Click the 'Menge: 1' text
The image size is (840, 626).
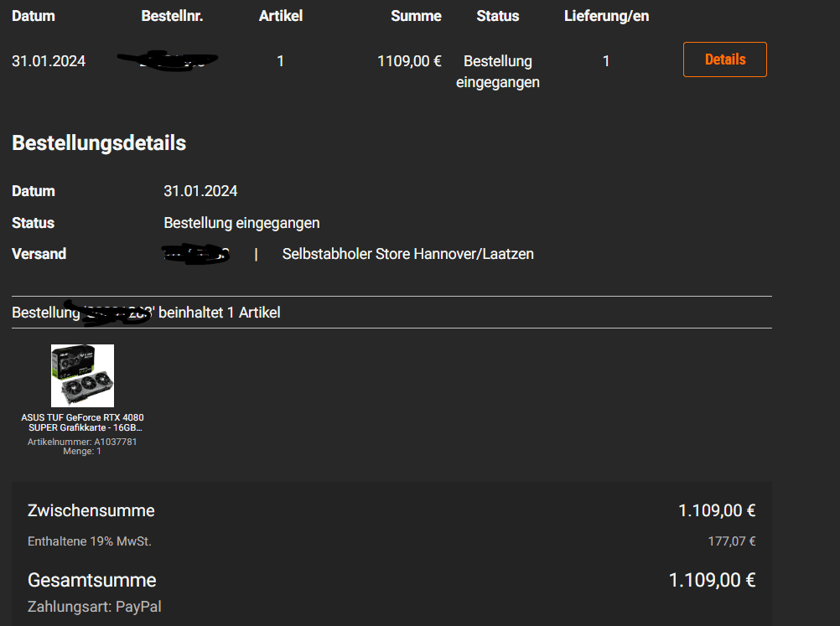(x=82, y=452)
